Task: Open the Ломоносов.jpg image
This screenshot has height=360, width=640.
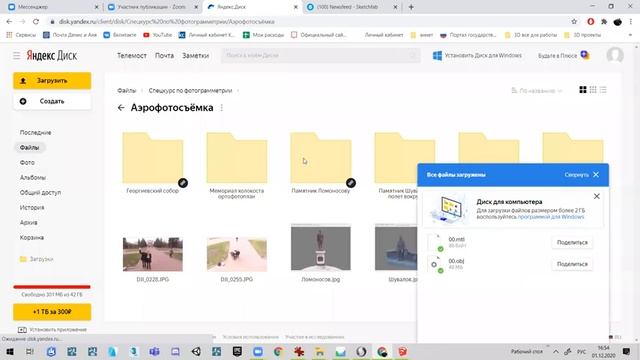Action: point(321,248)
